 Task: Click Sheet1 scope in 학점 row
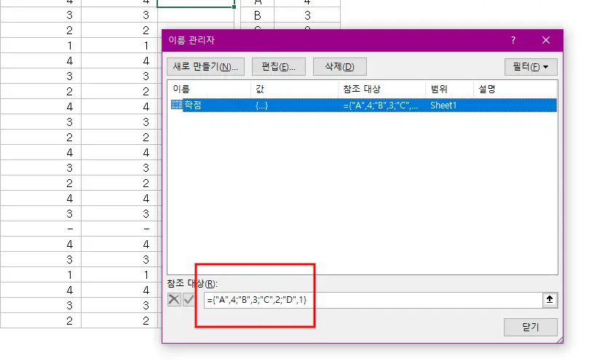(x=443, y=106)
